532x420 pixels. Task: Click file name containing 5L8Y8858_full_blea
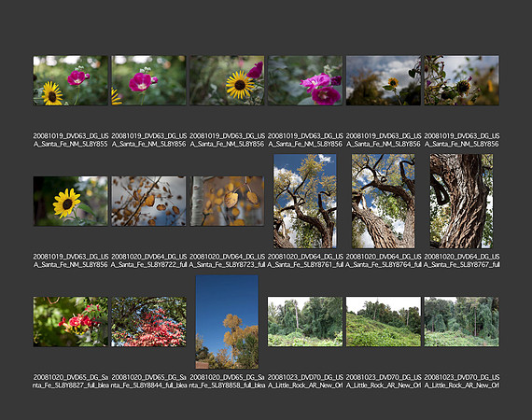tap(227, 381)
